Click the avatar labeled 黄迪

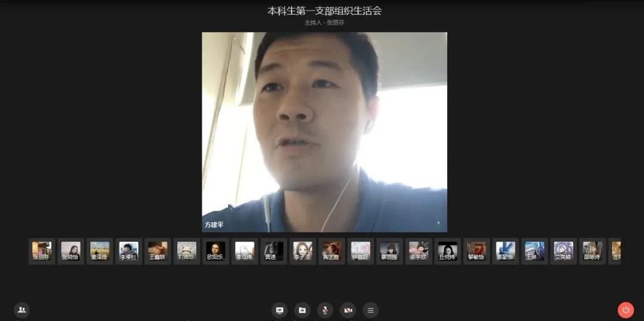tap(273, 251)
